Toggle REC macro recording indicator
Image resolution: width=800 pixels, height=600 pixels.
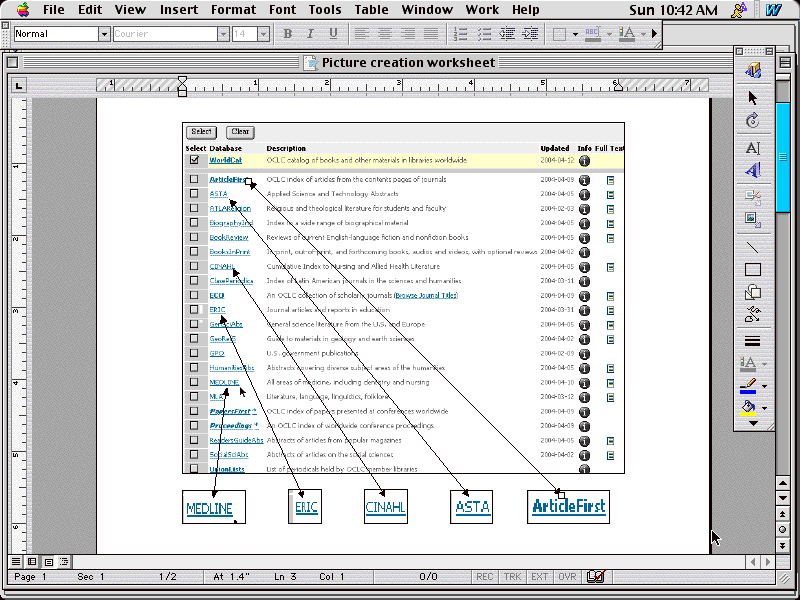coord(485,577)
